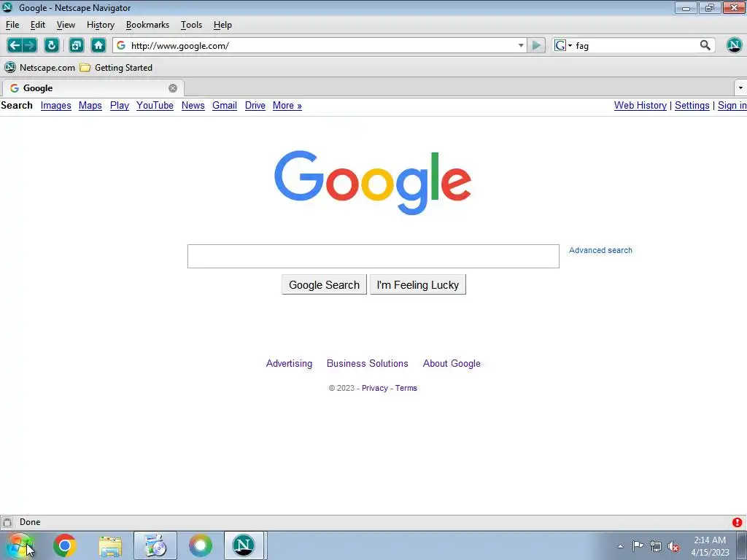Screen dimensions: 747x560
Task: Expand the More » Google services link
Action: [x=287, y=106]
